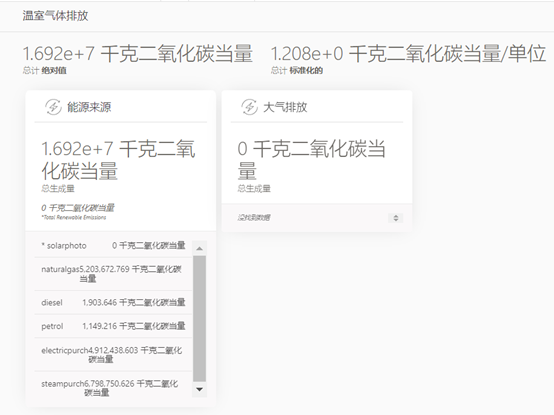Click the energy bolt icon beside 大气排放

[x=249, y=107]
